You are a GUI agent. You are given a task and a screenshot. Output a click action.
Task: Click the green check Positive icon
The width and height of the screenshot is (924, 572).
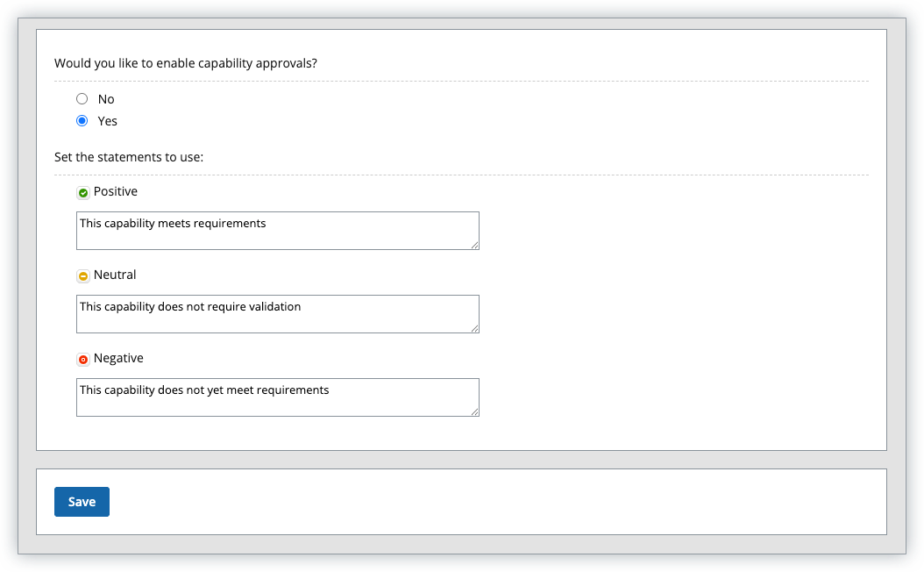83,193
